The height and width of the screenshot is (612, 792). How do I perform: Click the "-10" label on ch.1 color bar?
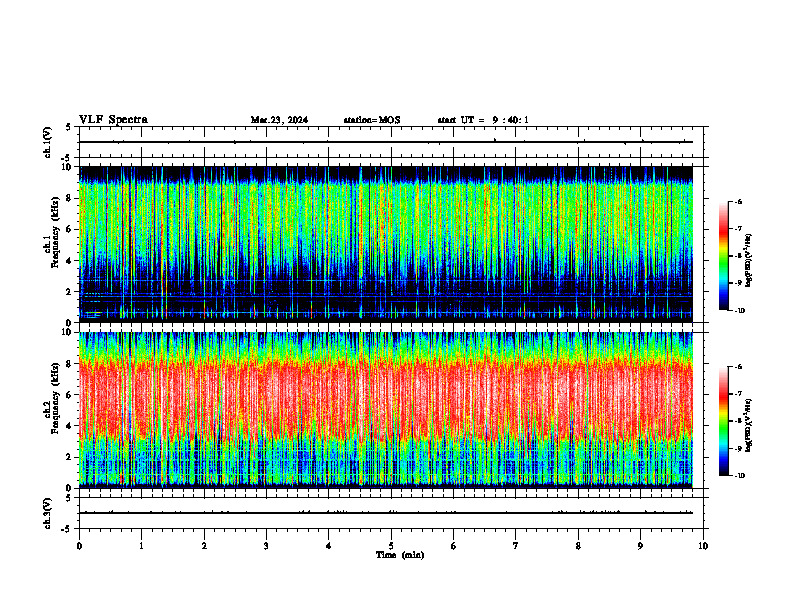[x=739, y=311]
